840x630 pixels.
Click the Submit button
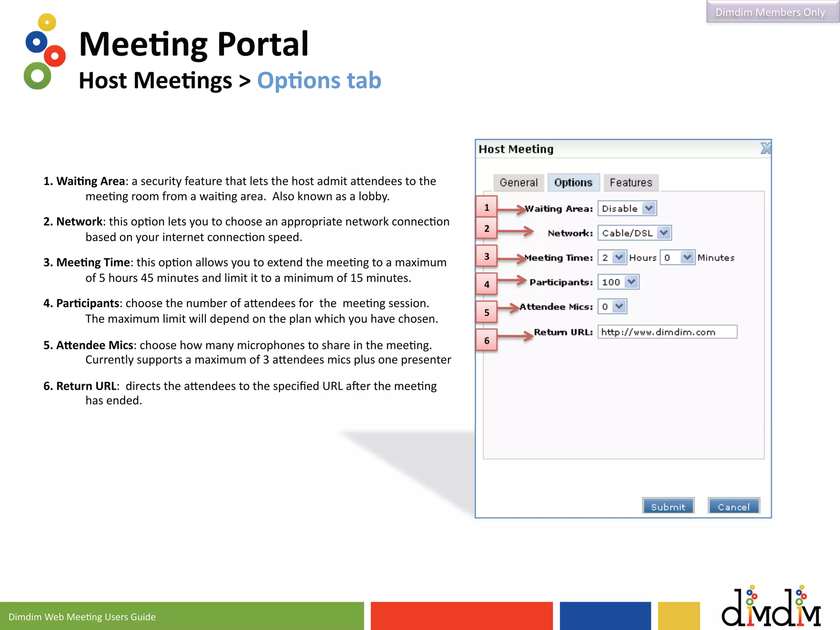click(668, 507)
